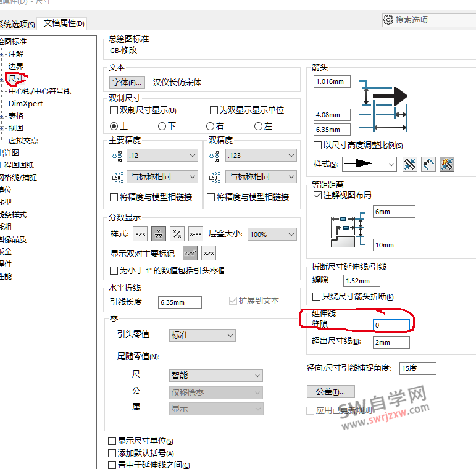Enable show dimension units checkbox
Screen dimensions: 476x469
(112, 441)
